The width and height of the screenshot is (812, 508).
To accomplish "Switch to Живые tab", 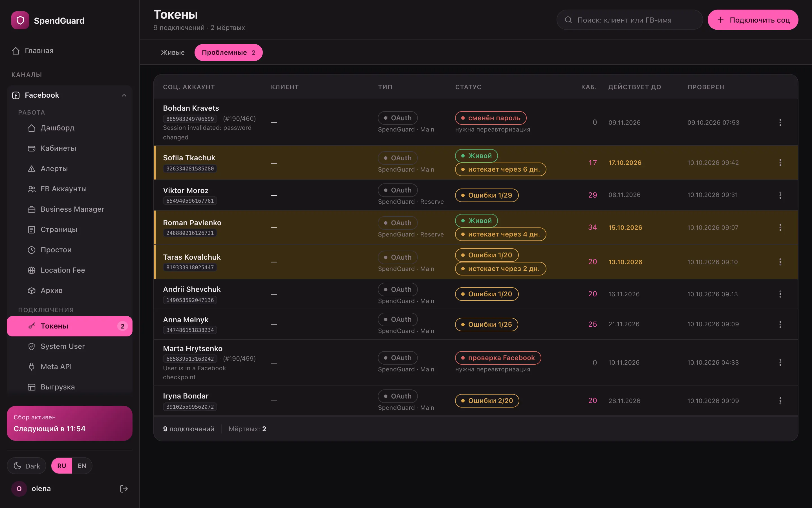I will (x=173, y=52).
